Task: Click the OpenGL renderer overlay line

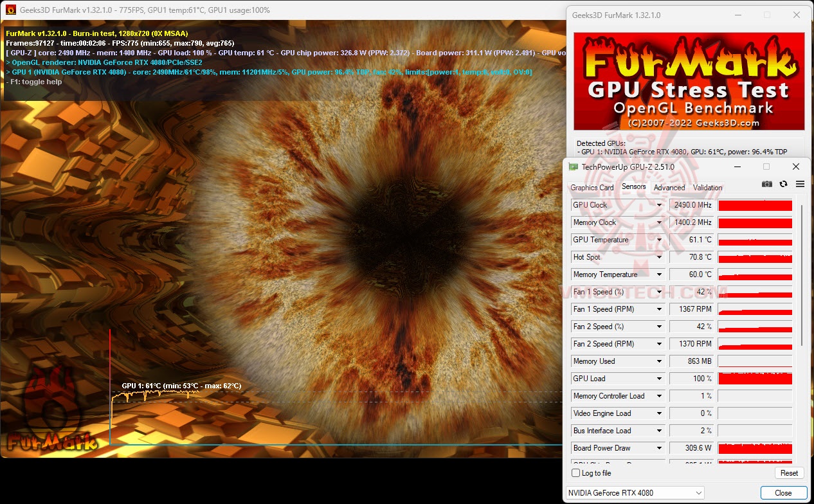Action: [x=104, y=62]
